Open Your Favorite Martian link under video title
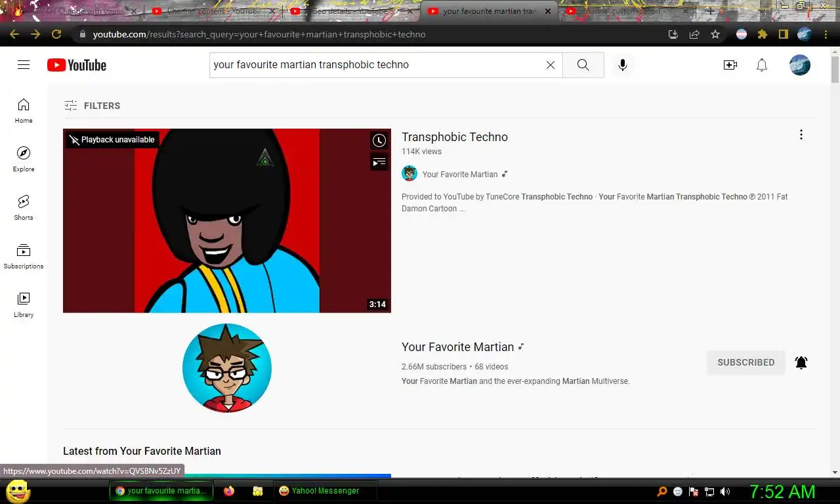Screen dimensions: 840x504 460,175
